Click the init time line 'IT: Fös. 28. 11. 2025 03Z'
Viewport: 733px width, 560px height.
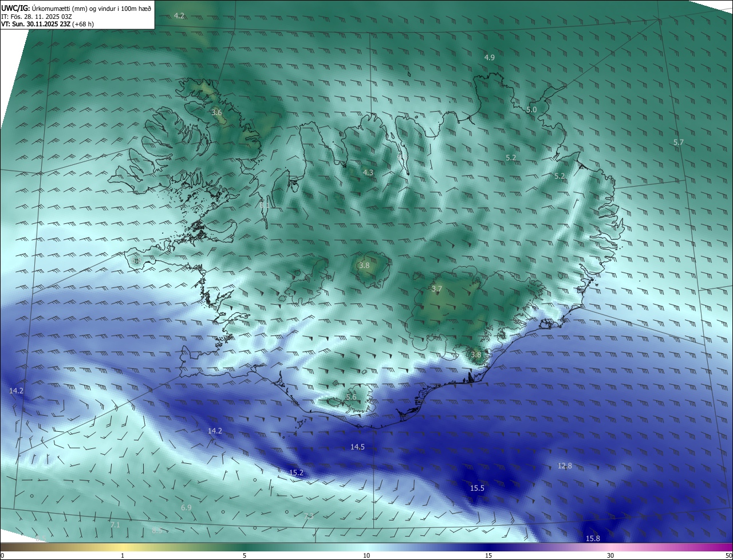click(x=36, y=17)
